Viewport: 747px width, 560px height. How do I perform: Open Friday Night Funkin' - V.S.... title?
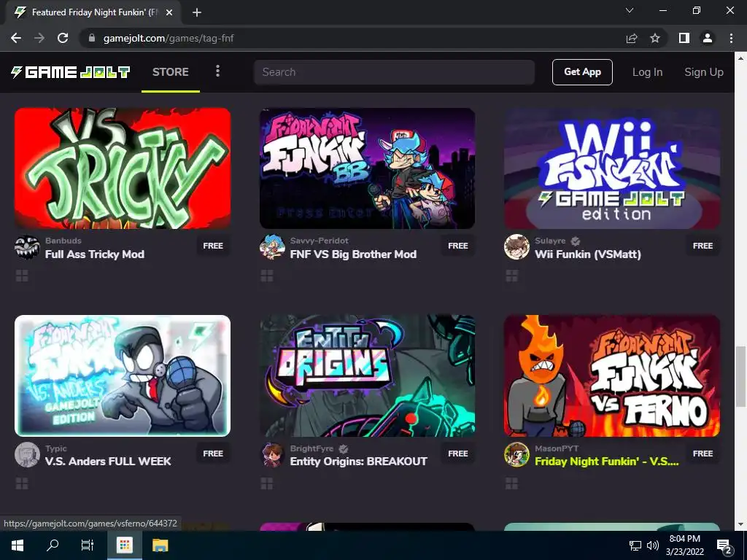606,462
